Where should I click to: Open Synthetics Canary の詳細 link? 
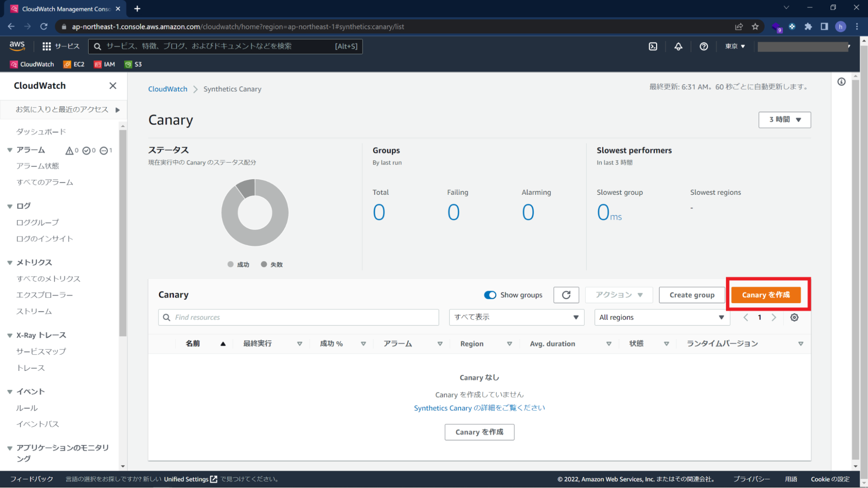[x=479, y=408]
